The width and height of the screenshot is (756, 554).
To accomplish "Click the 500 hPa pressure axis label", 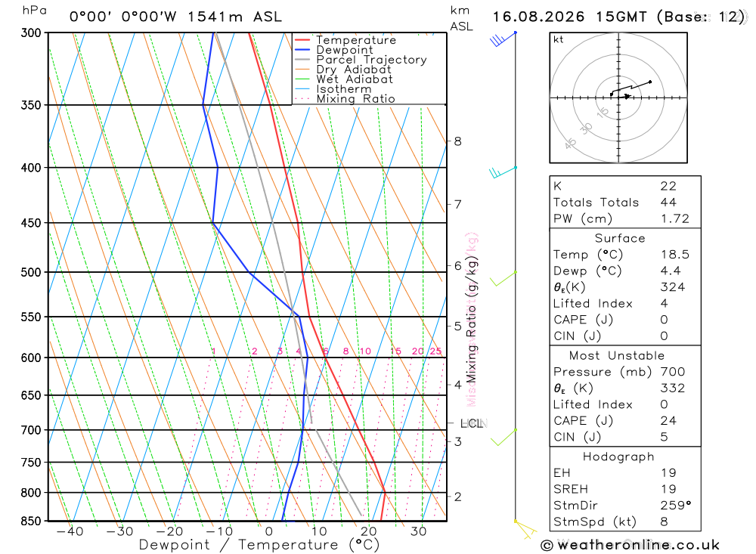I will coord(31,272).
